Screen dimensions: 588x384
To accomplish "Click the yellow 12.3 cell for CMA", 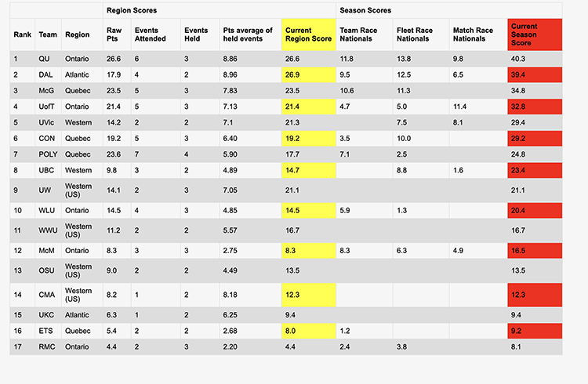I will click(x=309, y=295).
